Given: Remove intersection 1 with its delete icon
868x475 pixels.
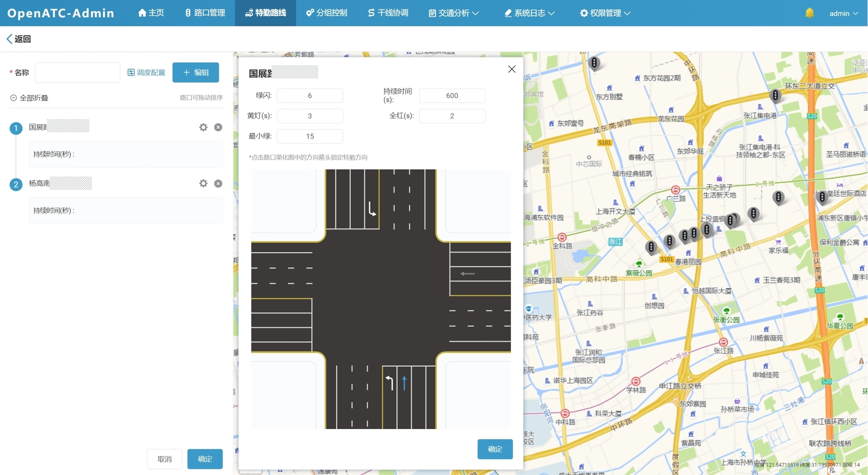Looking at the screenshot, I should 218,127.
